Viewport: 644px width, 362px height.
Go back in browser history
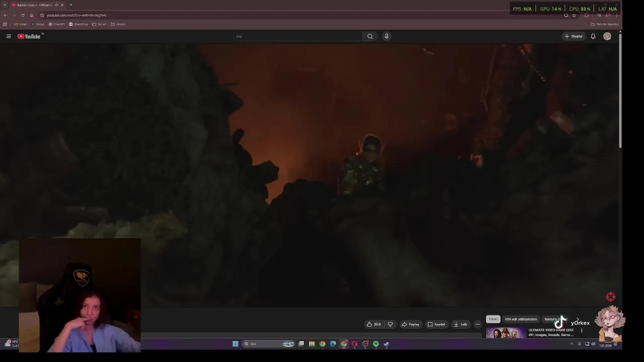click(5, 15)
